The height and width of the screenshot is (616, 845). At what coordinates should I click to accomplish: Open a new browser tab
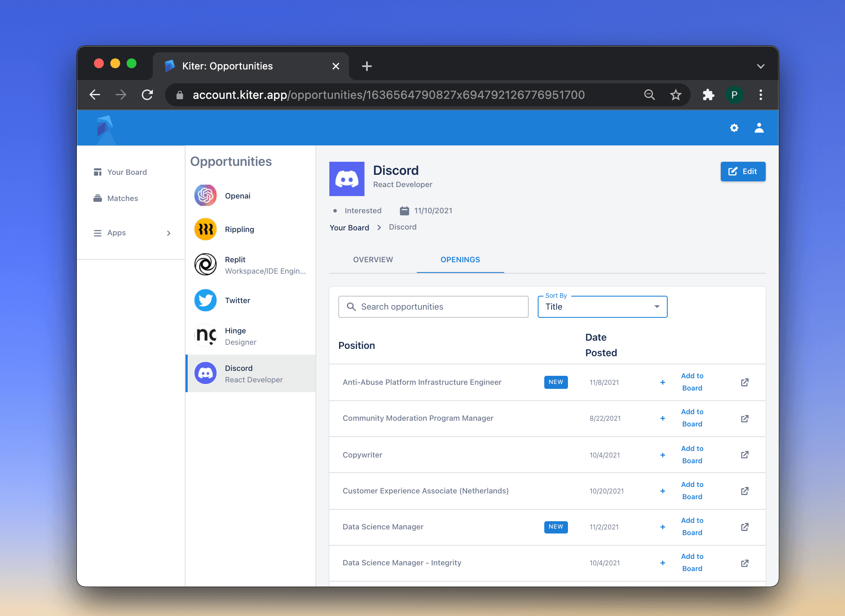point(367,66)
